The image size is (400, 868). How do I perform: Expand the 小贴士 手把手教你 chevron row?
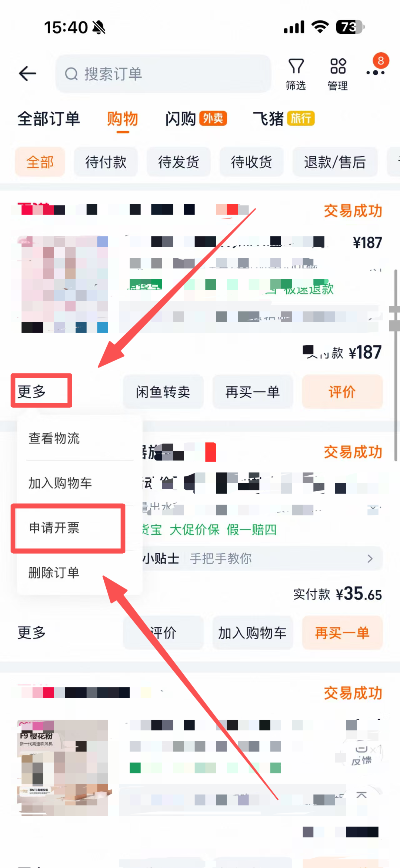click(x=262, y=558)
